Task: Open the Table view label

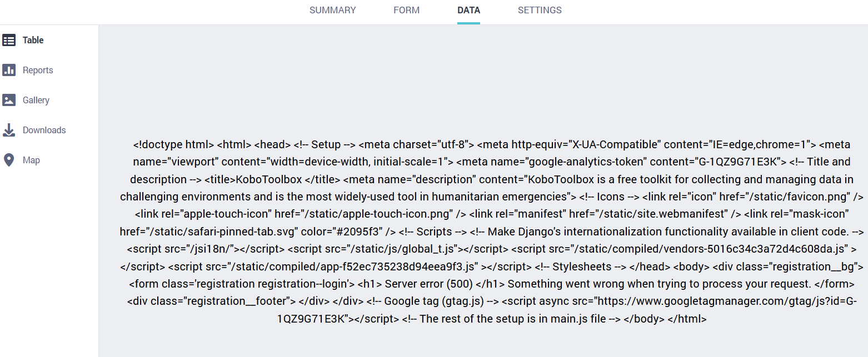Action: (33, 40)
